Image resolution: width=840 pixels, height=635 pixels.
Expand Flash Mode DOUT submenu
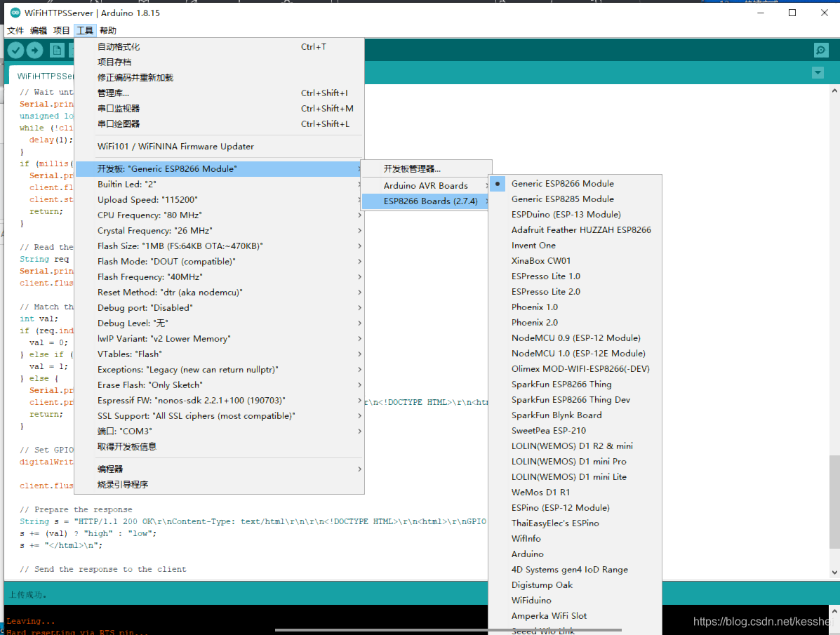220,262
